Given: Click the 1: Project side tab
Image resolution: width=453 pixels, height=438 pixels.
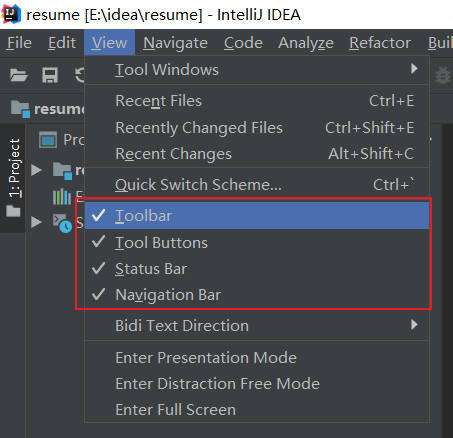Looking at the screenshot, I should 13,178.
